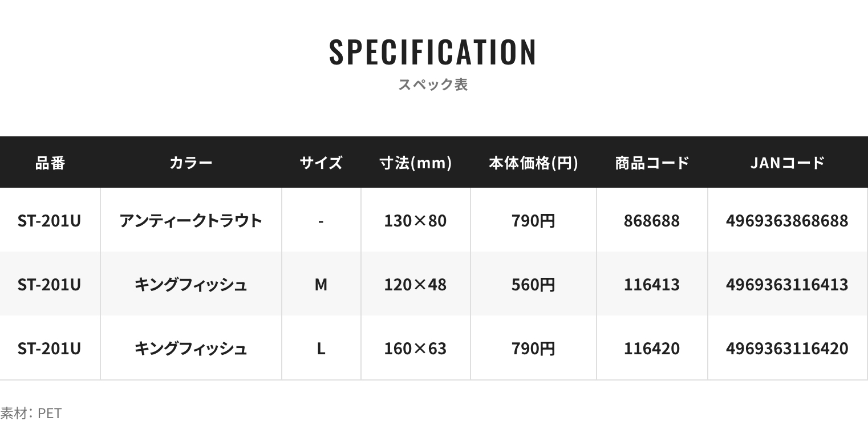Click JAN code 4969363868688
The height and width of the screenshot is (441, 868).
pos(787,220)
